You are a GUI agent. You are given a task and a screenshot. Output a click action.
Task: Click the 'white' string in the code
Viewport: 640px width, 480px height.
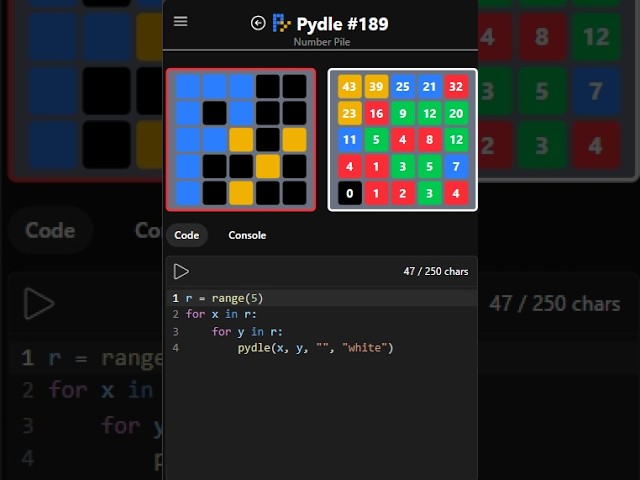[x=364, y=348]
